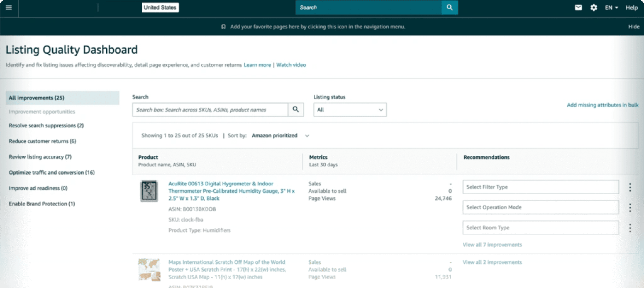
Task: Open the EN language selector
Action: [x=611, y=8]
